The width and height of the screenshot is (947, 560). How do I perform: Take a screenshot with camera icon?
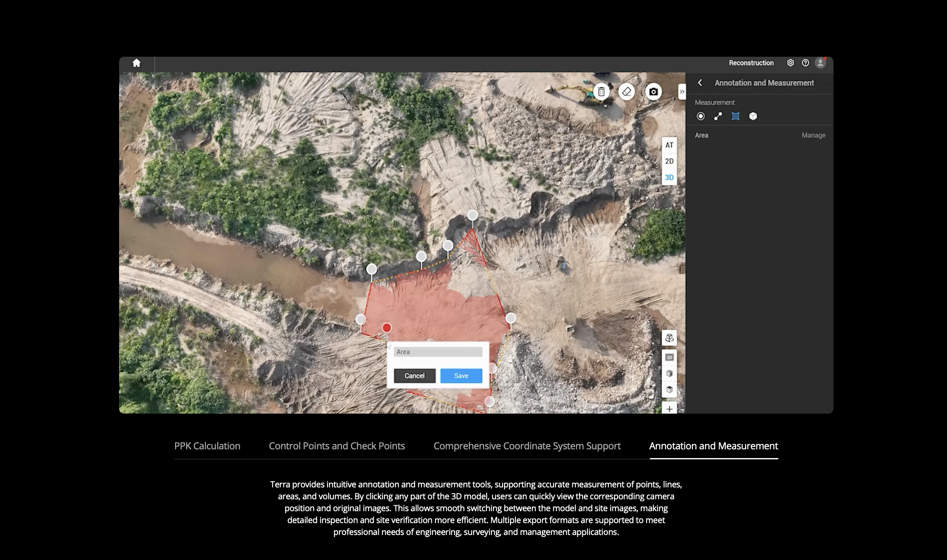[x=653, y=92]
